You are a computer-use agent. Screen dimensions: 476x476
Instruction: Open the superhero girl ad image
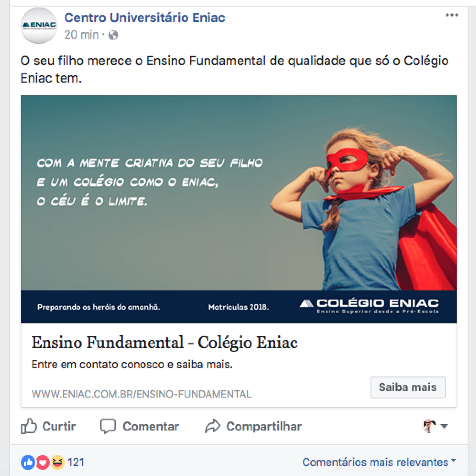(239, 209)
